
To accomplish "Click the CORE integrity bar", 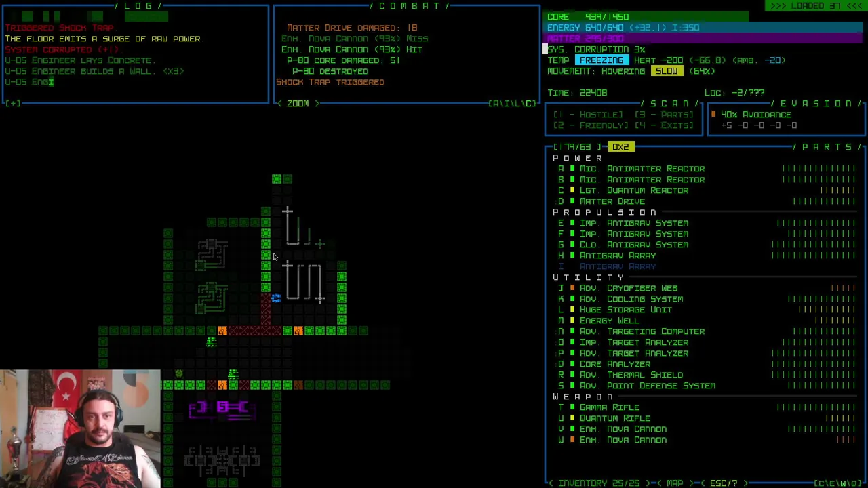I will 648,17.
